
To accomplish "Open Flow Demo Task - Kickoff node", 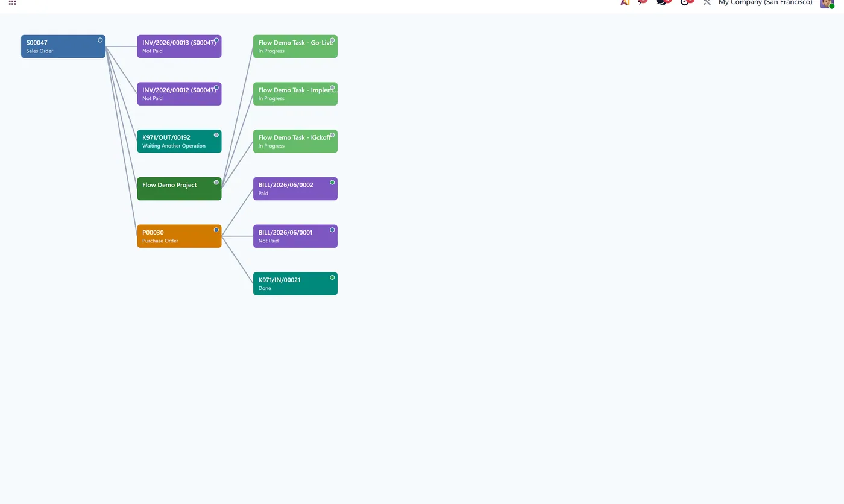I will pos(295,141).
